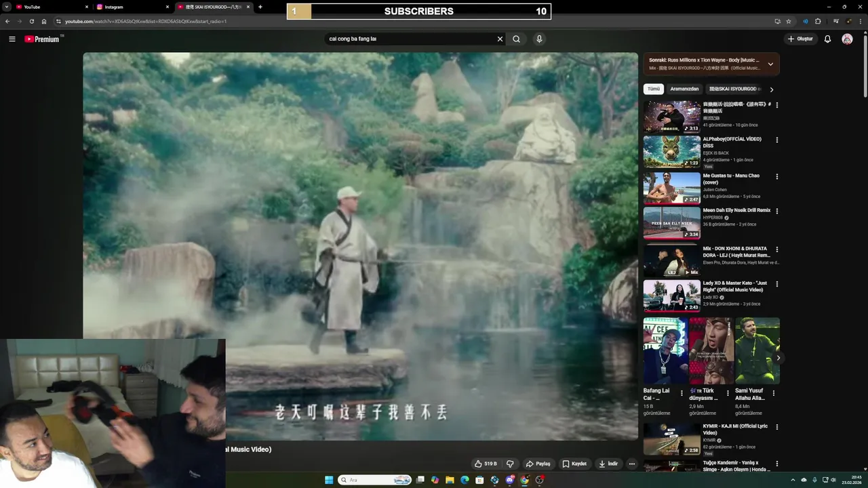Viewport: 868px width, 488px height.
Task: Dislike the video with thumbs down
Action: coord(511,464)
